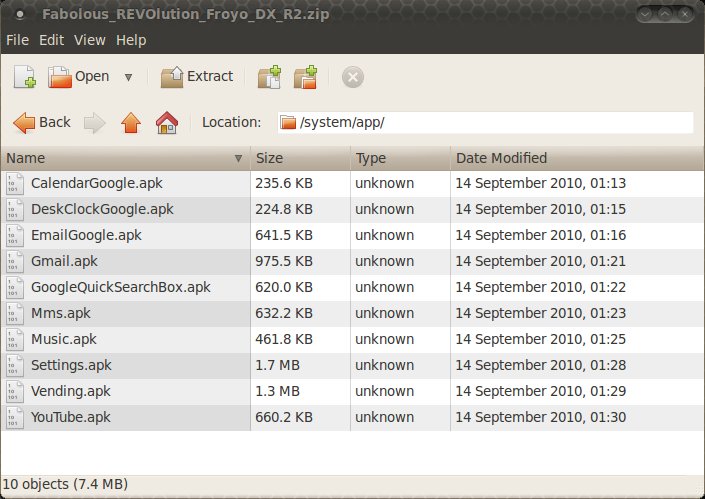This screenshot has width=705, height=499.
Task: Click the file icon beside GoogleQuickSearchBox.apk
Action: click(14, 288)
